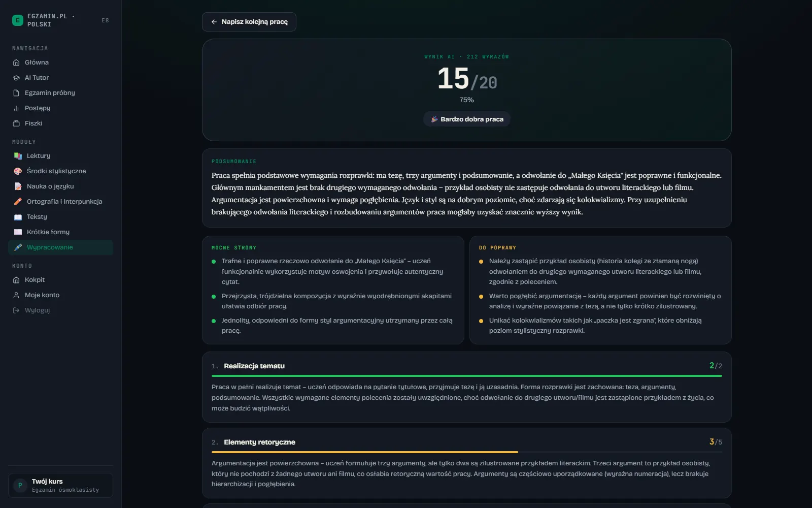Click the Egzamin próbny document icon
The image size is (812, 508).
[x=16, y=93]
